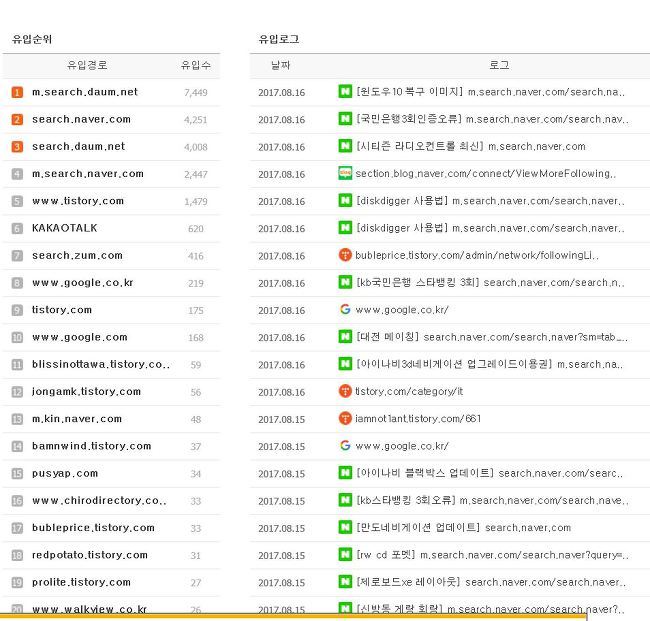Click Naver icon for 제로보드xe 레이아웃 log

click(x=345, y=582)
